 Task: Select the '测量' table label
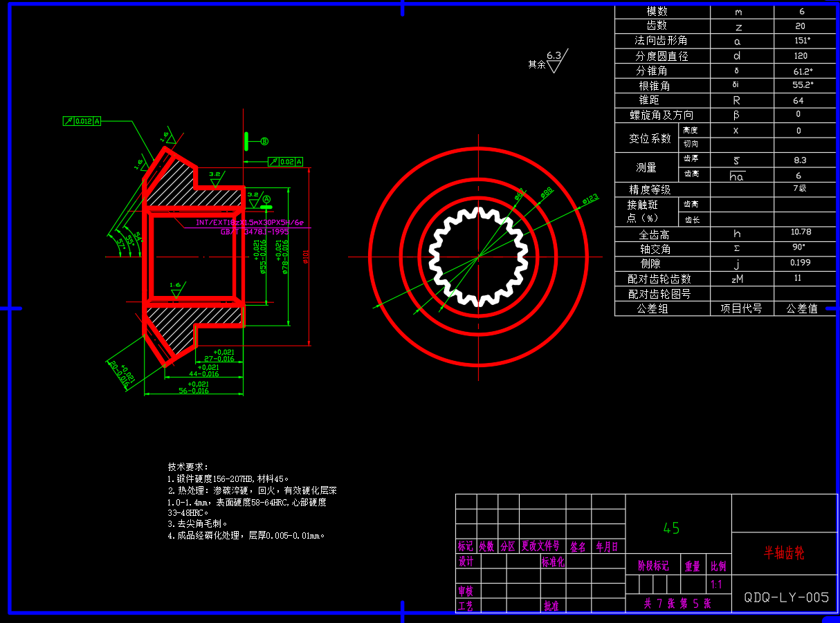(646, 167)
